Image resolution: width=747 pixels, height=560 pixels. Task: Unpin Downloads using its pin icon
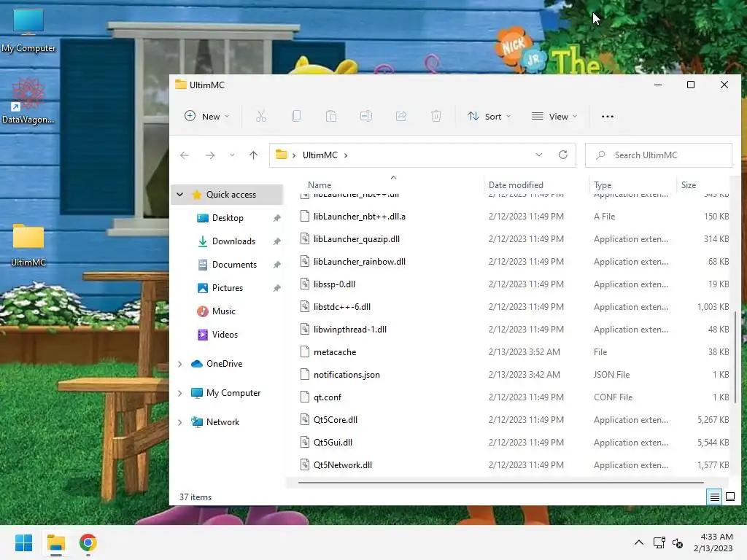[x=276, y=241]
